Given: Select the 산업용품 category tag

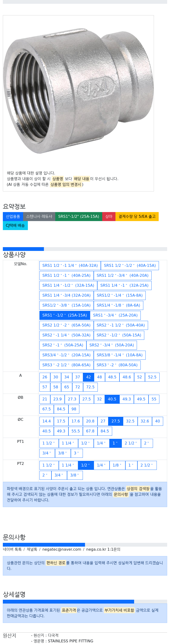Looking at the screenshot, I should 13,216.
